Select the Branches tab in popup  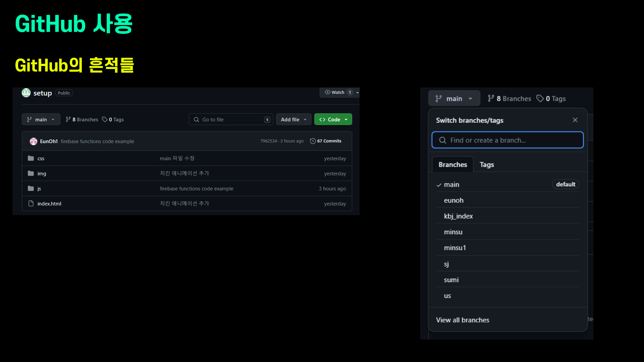pos(452,165)
